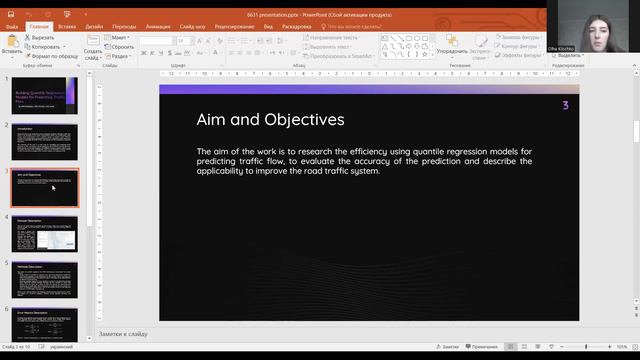
Task: Toggle underline (Ч) formatting
Action: [161, 53]
